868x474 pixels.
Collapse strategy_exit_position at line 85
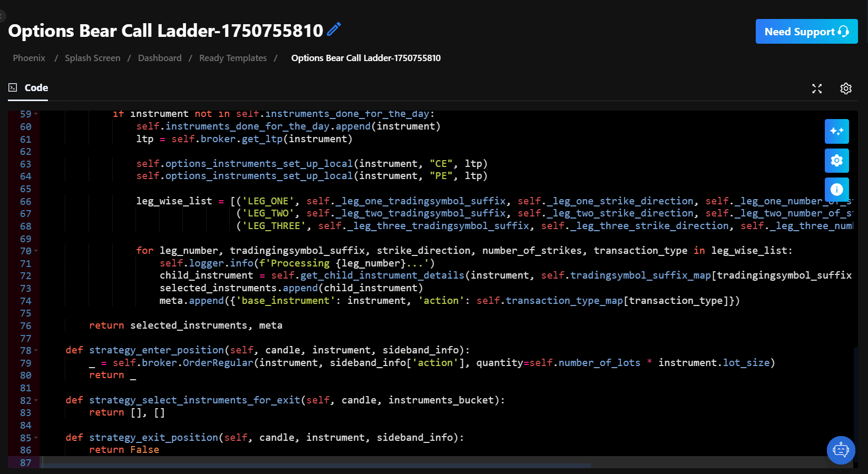coord(35,437)
